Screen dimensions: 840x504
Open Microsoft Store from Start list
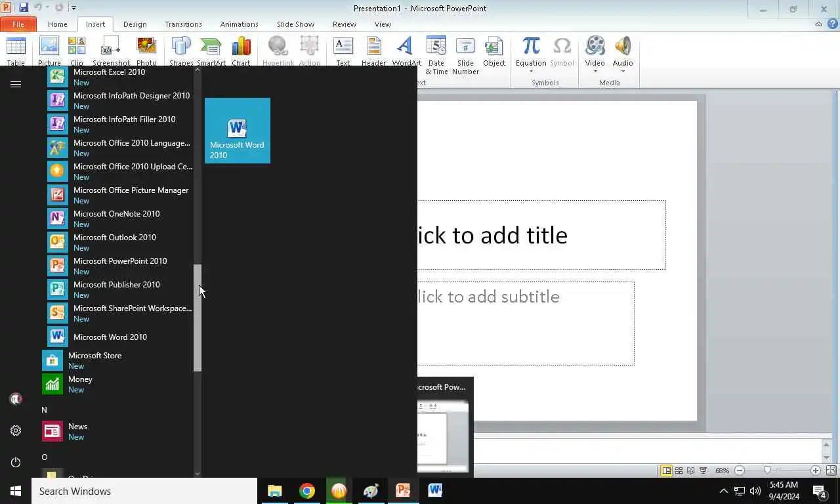pos(118,360)
